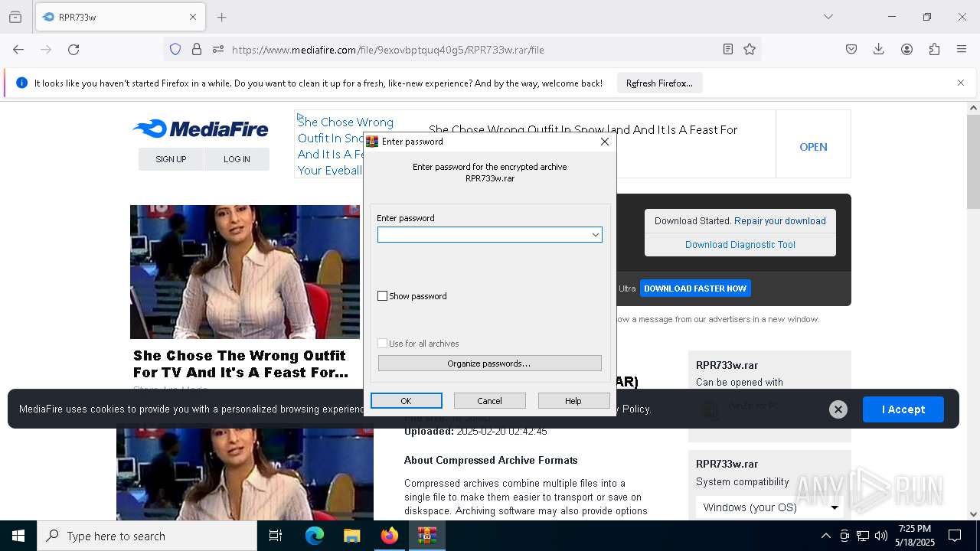This screenshot has height=551, width=980.
Task: Dismiss the cookie banner with X icon
Action: click(838, 409)
